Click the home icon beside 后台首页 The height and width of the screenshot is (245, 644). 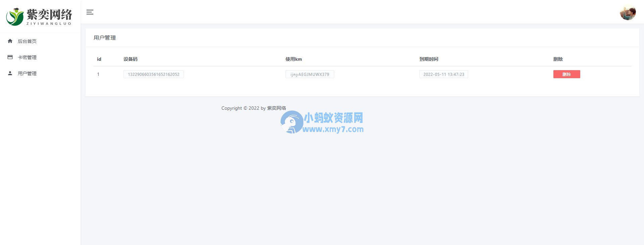pyautogui.click(x=10, y=41)
